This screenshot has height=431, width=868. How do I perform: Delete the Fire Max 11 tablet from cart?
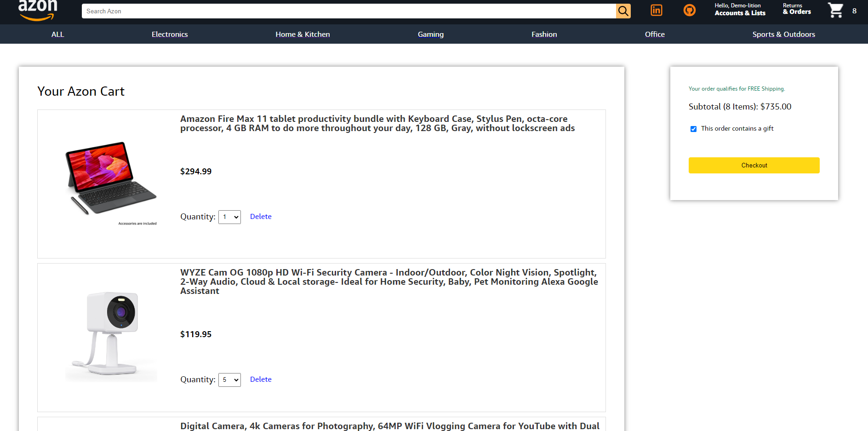[261, 217]
